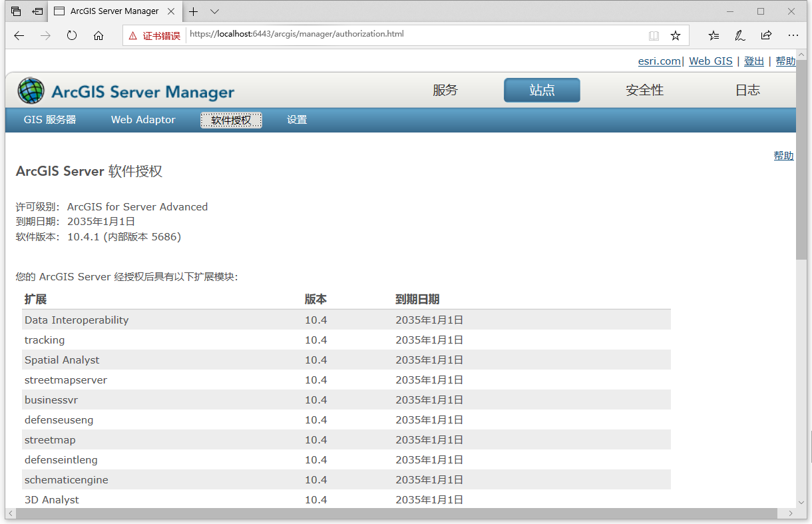The height and width of the screenshot is (524, 812).
Task: Open the 服务 main tab
Action: click(x=445, y=91)
